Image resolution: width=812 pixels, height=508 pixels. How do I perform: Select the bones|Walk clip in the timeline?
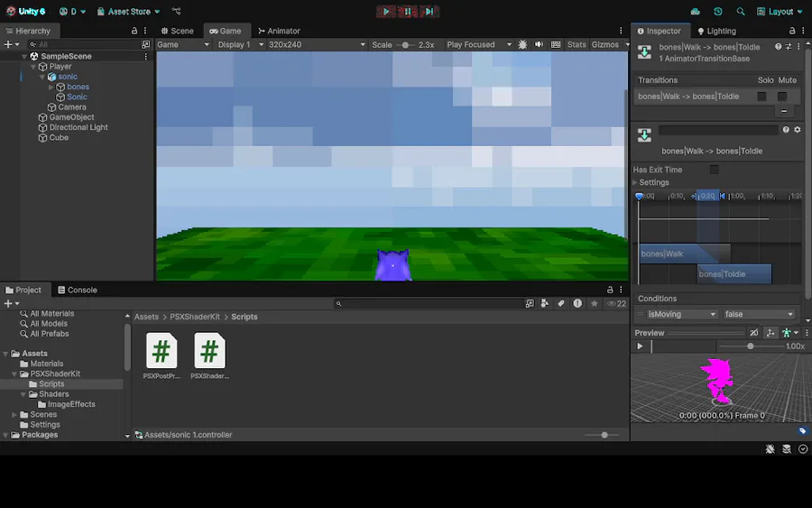tap(685, 254)
